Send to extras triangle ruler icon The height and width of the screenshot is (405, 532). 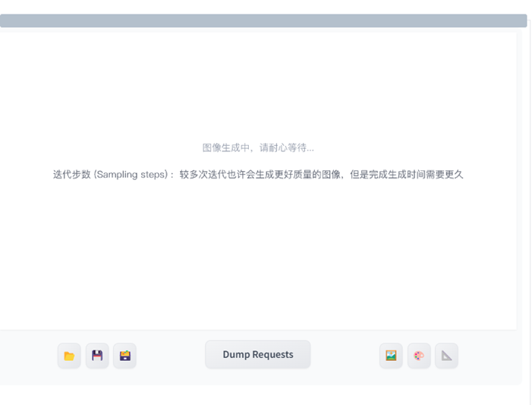click(446, 356)
